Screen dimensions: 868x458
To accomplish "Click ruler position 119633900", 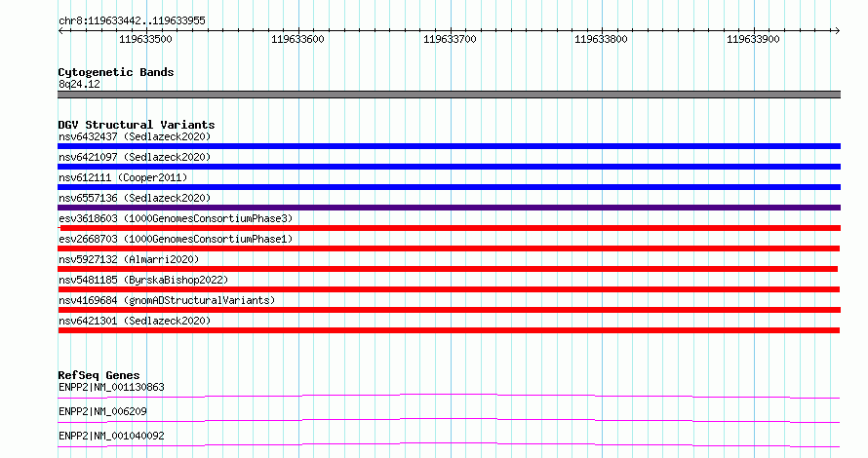I will tap(753, 39).
